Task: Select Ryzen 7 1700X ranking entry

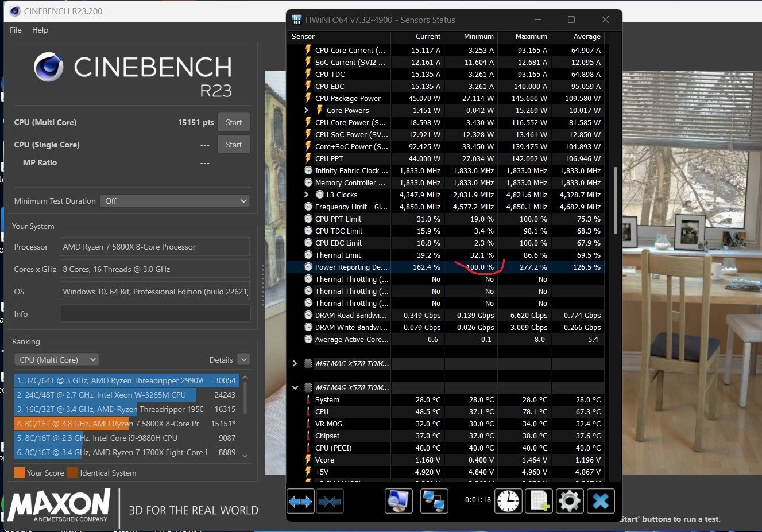Action: coord(126,452)
